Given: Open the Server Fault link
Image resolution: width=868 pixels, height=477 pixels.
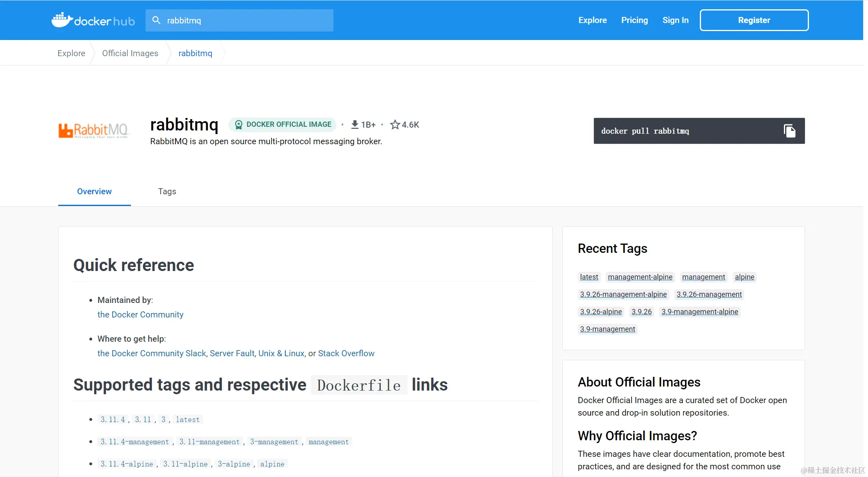Looking at the screenshot, I should (x=232, y=353).
